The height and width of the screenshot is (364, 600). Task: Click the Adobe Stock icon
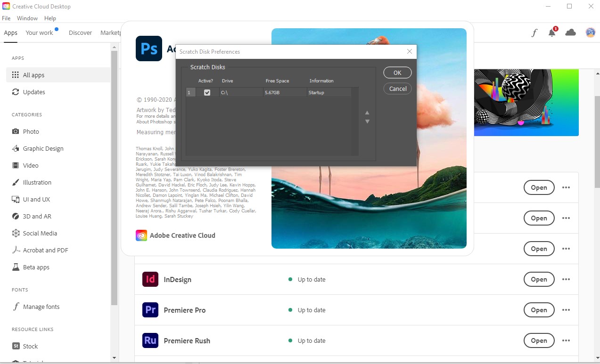[x=16, y=346]
